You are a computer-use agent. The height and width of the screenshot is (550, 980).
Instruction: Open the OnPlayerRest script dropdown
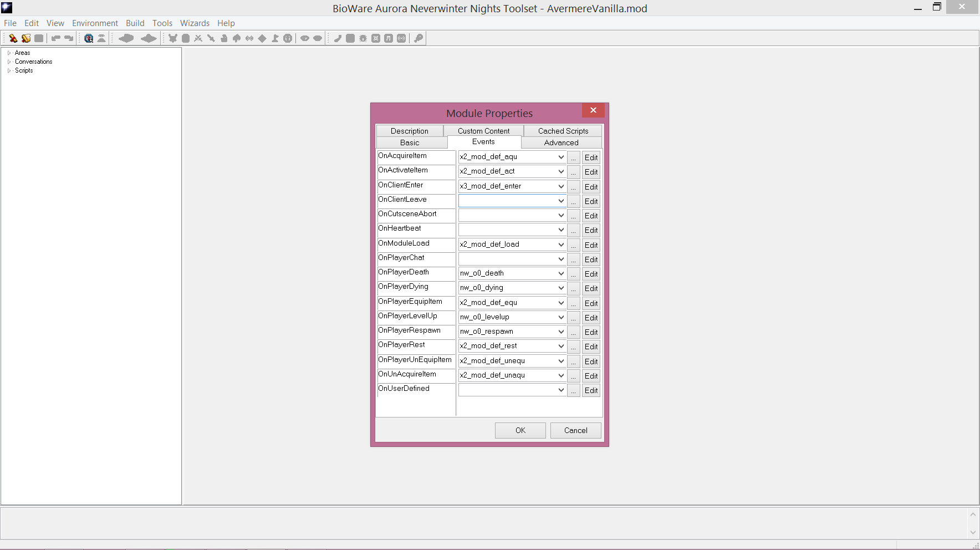pyautogui.click(x=561, y=346)
